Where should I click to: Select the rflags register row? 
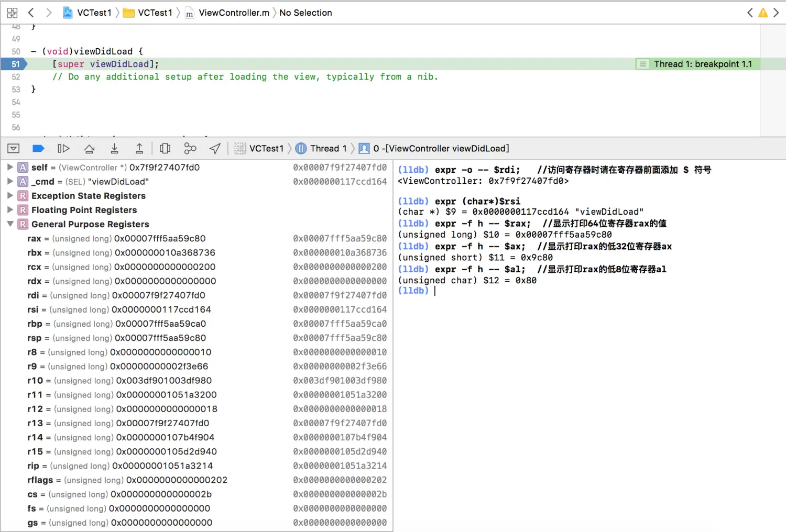(196, 480)
